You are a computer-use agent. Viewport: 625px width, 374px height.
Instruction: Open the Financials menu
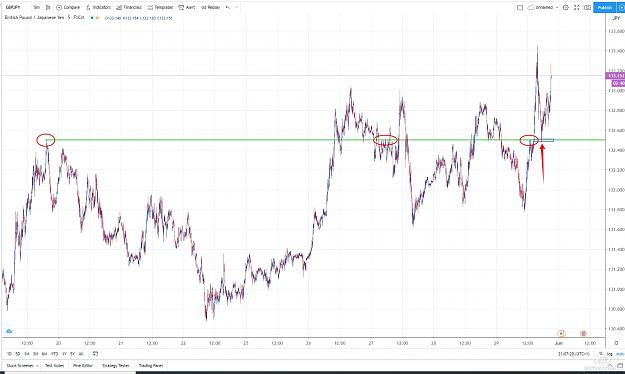click(129, 7)
